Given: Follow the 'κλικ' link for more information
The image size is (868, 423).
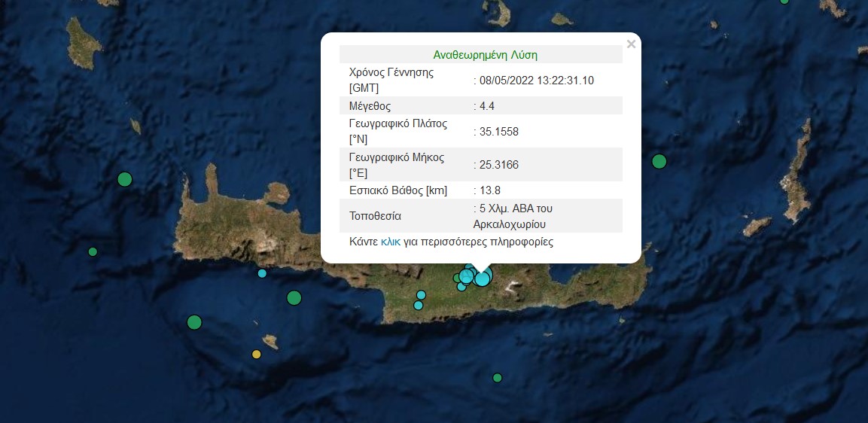Looking at the screenshot, I should 390,242.
